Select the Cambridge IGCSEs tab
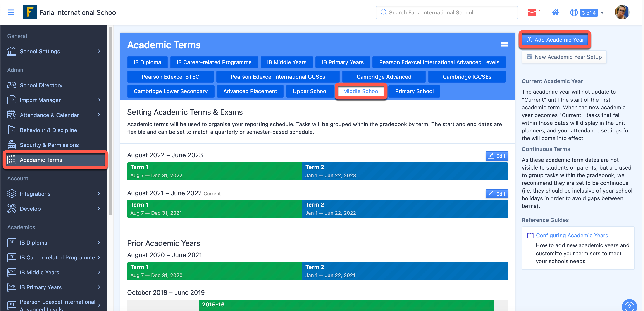Image resolution: width=644 pixels, height=311 pixels. tap(467, 77)
